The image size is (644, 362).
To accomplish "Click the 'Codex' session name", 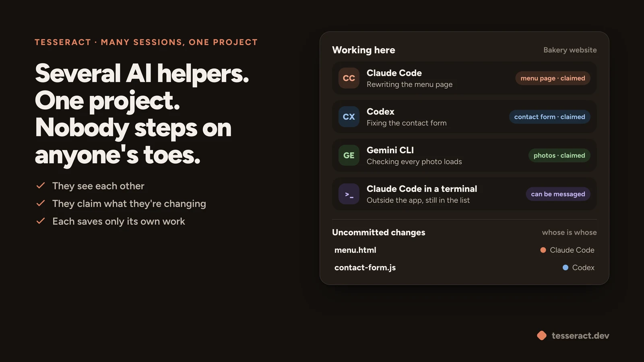I will 380,111.
